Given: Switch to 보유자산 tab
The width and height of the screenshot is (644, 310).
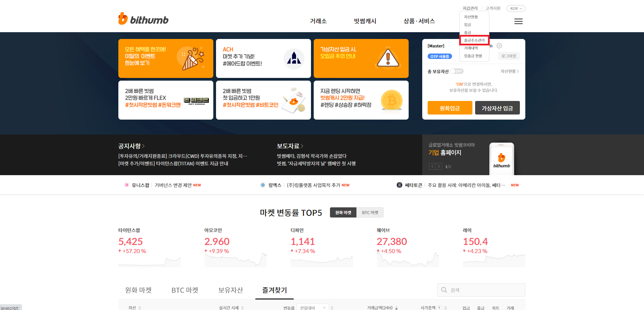Looking at the screenshot, I should [231, 290].
